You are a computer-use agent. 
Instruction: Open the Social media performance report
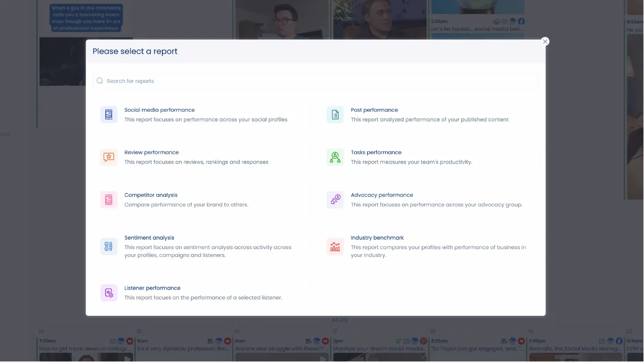click(x=160, y=109)
